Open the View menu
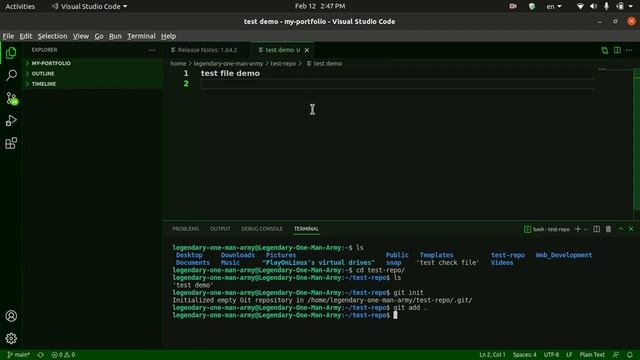The height and width of the screenshot is (360, 640). coord(81,36)
